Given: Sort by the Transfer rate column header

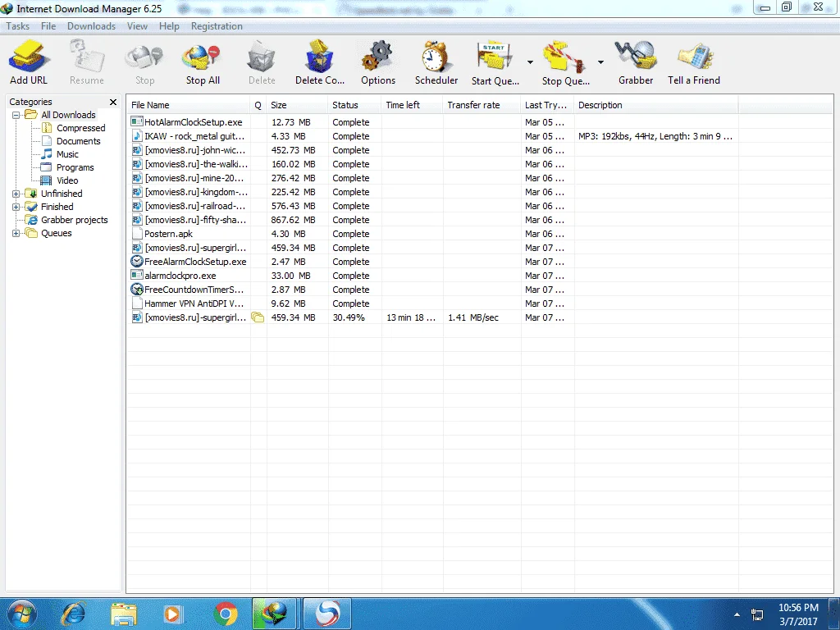Looking at the screenshot, I should (481, 105).
